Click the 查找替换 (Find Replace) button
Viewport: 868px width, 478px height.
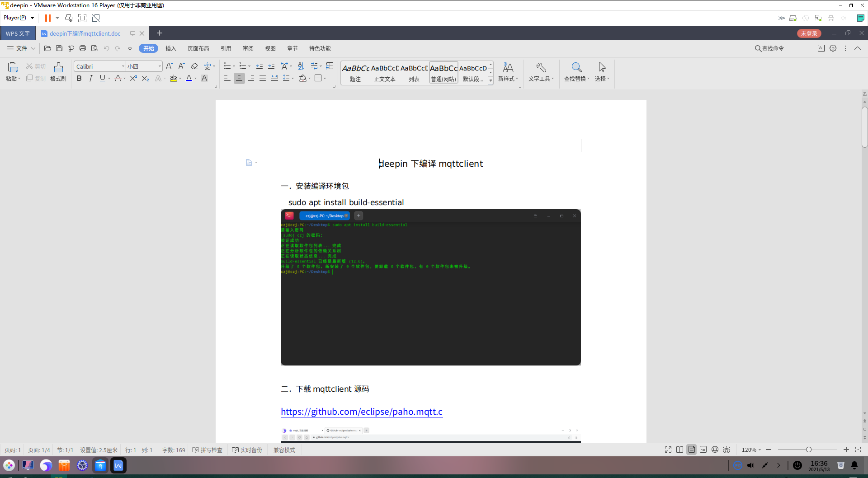[x=577, y=72]
